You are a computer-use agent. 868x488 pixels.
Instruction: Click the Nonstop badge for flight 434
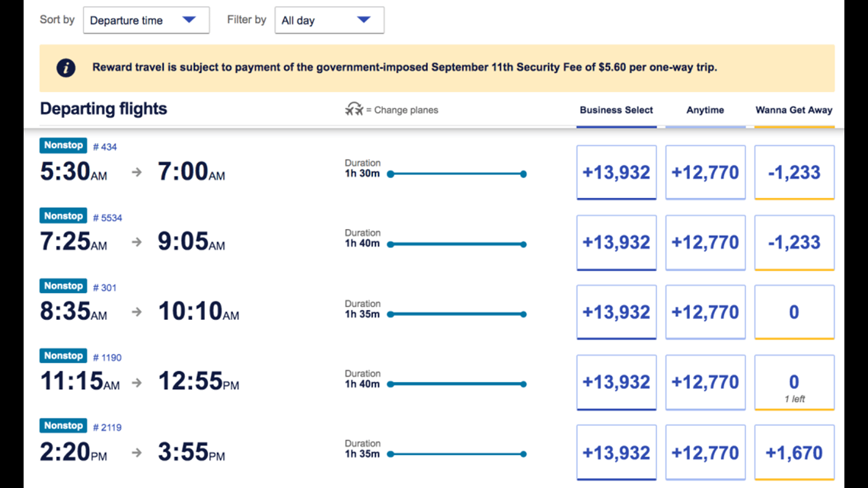tap(63, 145)
